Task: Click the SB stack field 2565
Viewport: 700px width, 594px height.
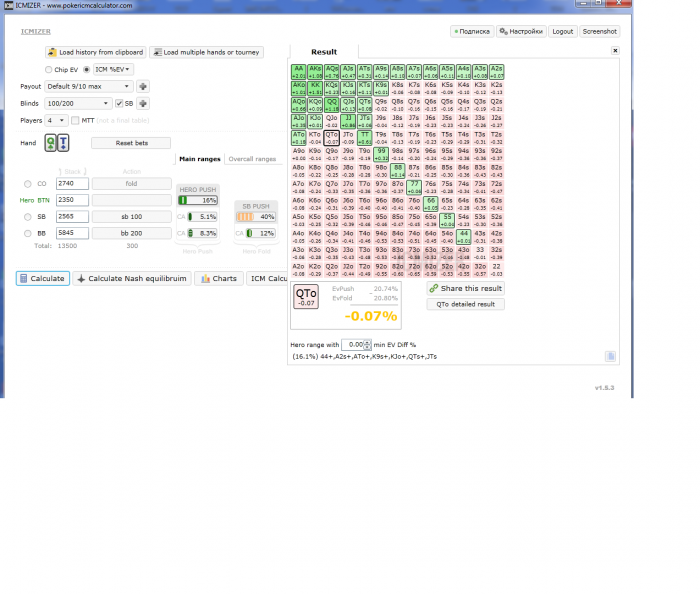Action: [x=72, y=216]
